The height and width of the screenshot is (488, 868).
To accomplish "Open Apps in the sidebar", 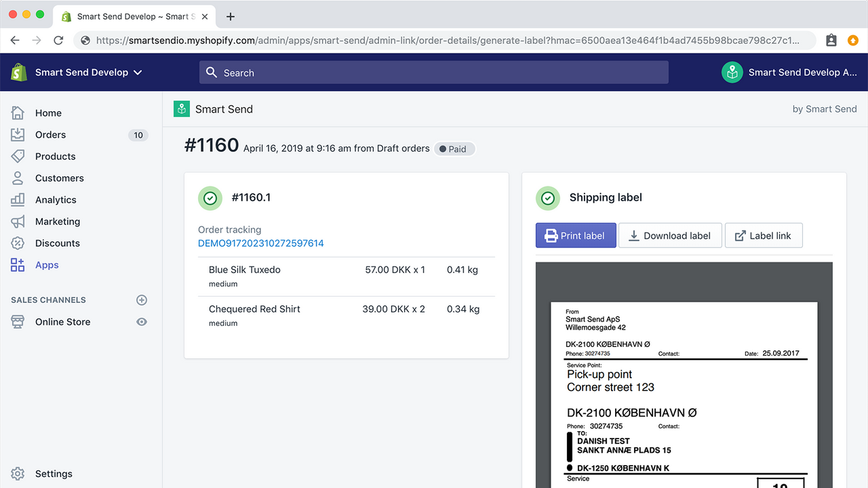I will (47, 265).
